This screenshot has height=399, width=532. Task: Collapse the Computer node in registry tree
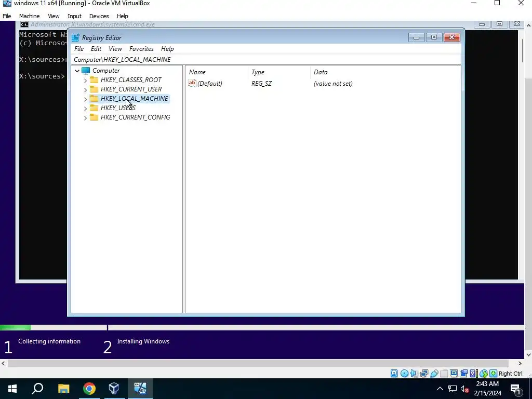point(77,71)
